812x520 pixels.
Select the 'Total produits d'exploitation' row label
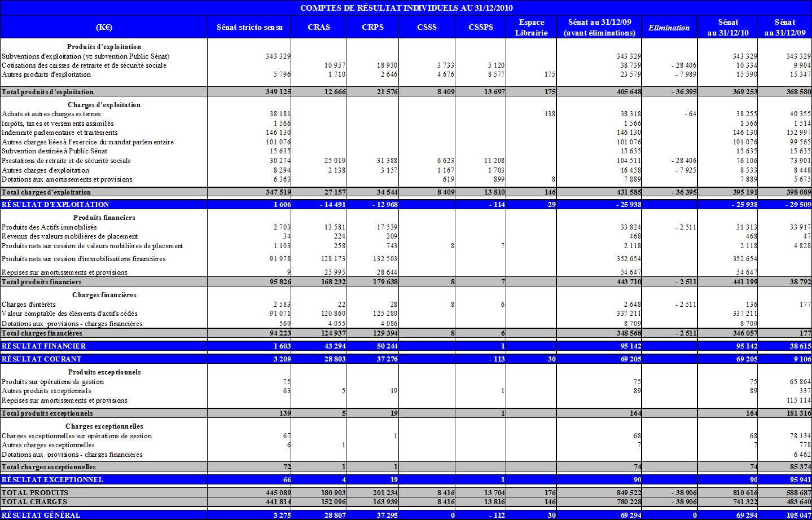tap(48, 92)
